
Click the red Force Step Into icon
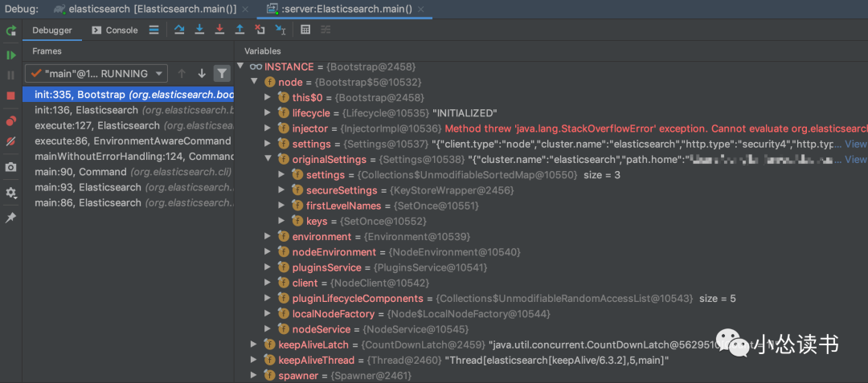coord(219,30)
